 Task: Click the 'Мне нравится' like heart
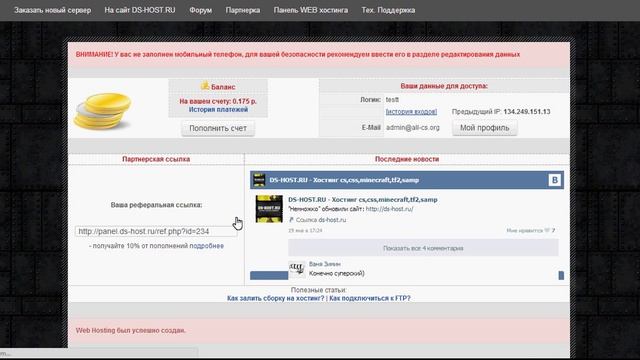click(x=547, y=231)
